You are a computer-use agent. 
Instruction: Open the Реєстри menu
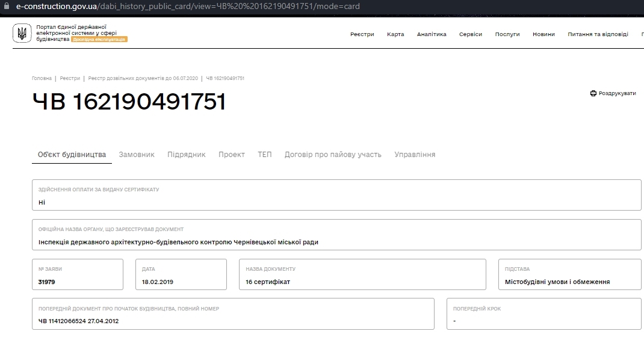362,34
